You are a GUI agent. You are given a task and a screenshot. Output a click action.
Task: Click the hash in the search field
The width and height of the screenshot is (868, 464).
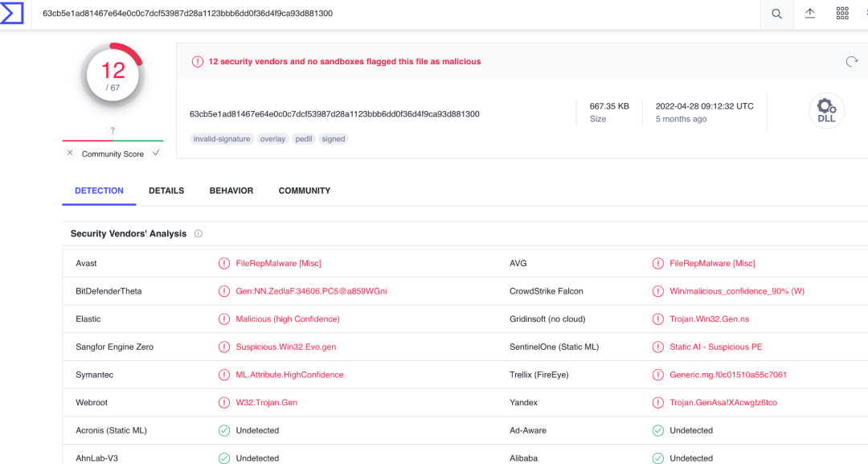187,14
